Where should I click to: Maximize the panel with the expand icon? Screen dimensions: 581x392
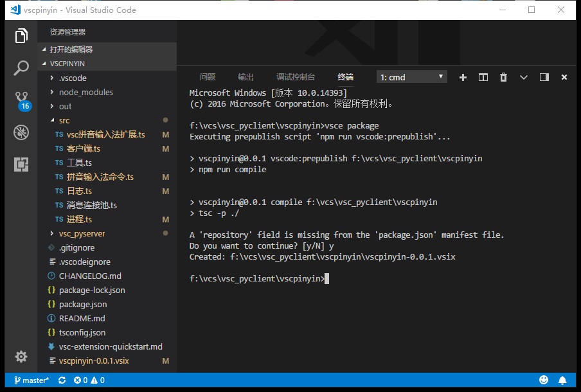click(x=543, y=76)
